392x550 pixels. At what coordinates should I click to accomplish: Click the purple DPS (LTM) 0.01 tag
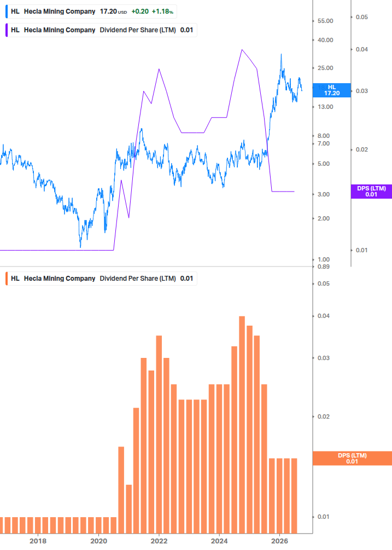pos(371,192)
